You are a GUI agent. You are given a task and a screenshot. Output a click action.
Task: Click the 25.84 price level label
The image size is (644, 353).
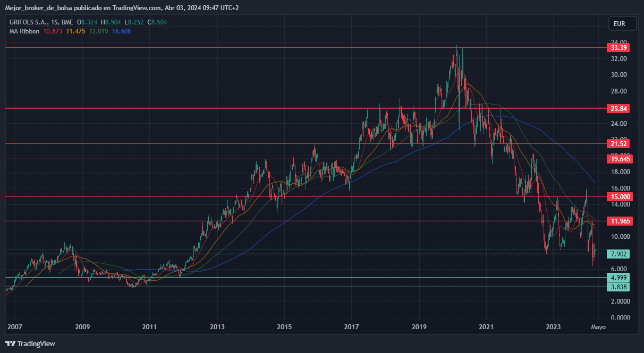point(620,108)
